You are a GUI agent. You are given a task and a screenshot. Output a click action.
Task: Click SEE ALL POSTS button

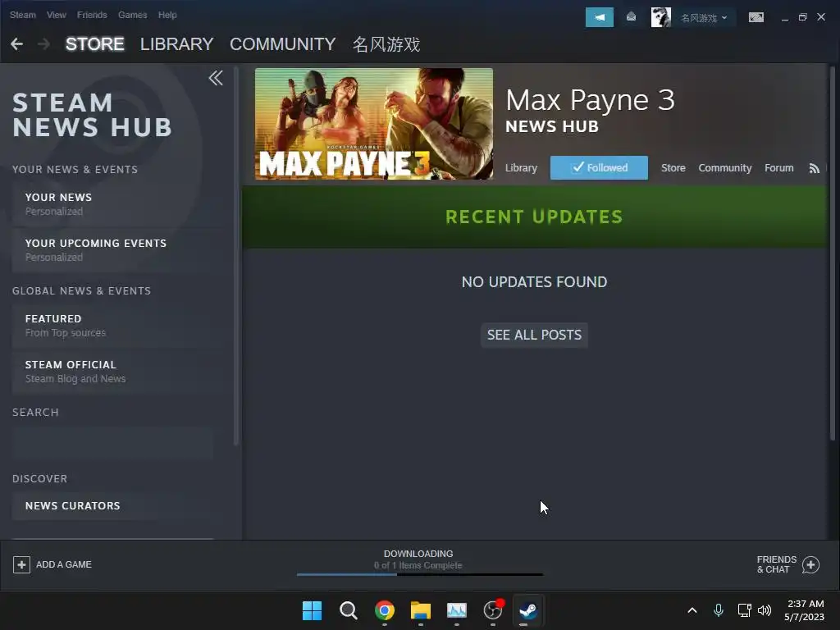[534, 335]
